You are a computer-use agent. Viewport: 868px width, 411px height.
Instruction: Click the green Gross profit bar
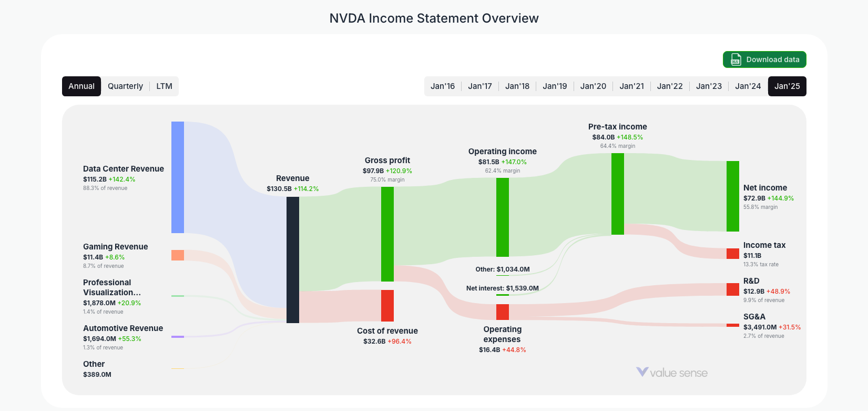tap(387, 234)
